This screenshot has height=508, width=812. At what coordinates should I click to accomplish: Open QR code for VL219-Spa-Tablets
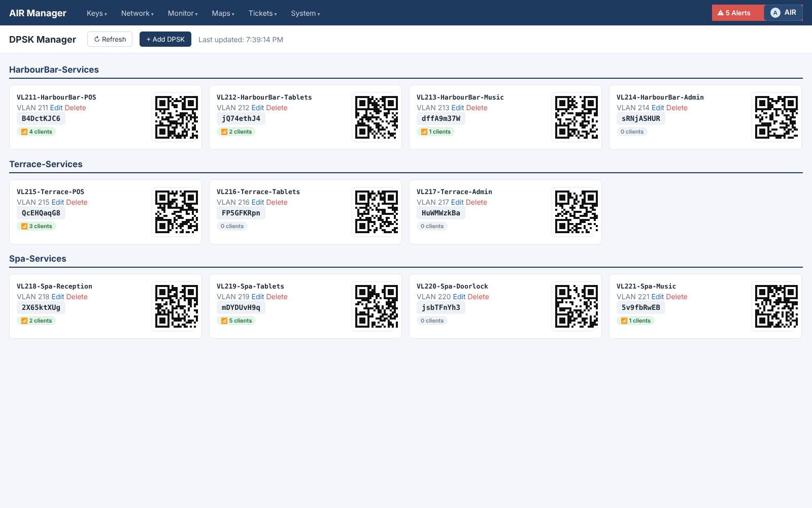click(377, 306)
